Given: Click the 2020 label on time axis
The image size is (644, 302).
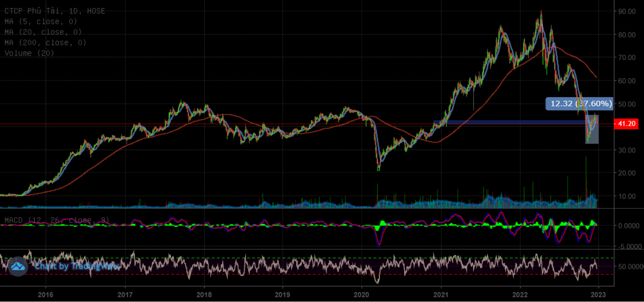Looking at the screenshot, I should click(x=362, y=294).
